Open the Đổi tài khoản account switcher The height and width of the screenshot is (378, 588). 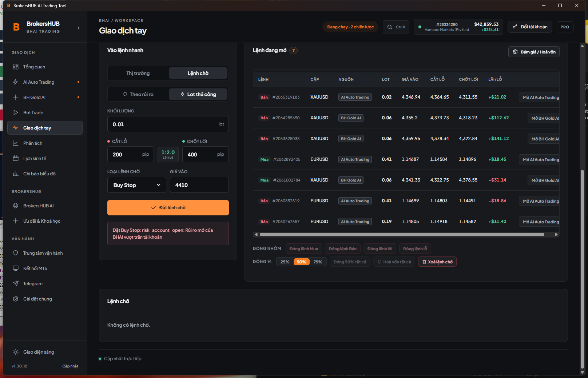(x=530, y=27)
